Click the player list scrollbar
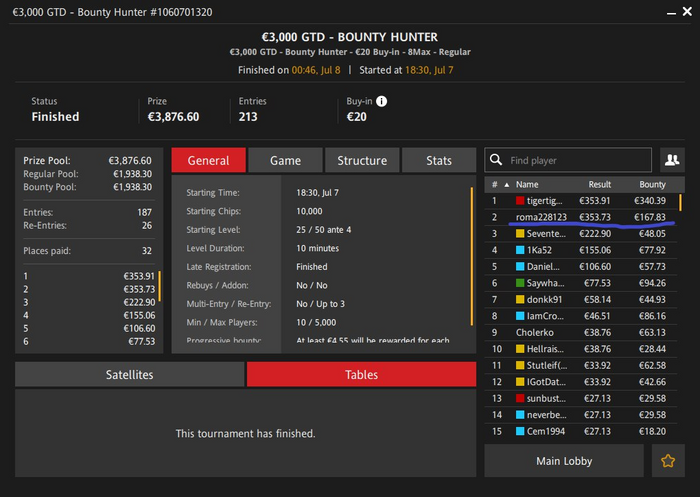 point(680,202)
